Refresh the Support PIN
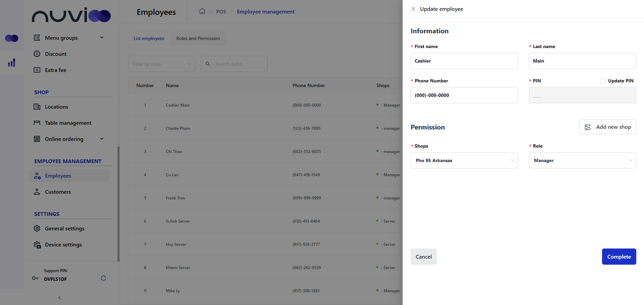The width and height of the screenshot is (644, 305). pyautogui.click(x=103, y=278)
